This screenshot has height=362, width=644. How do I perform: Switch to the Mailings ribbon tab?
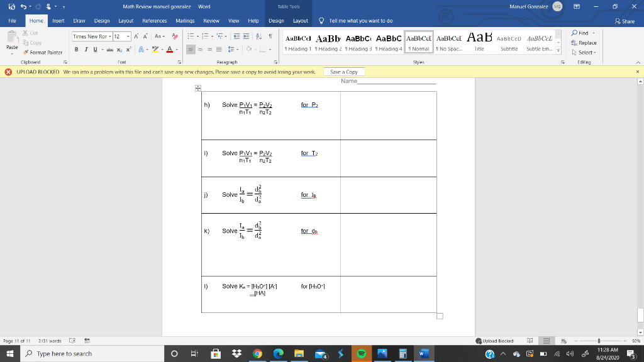(x=184, y=20)
